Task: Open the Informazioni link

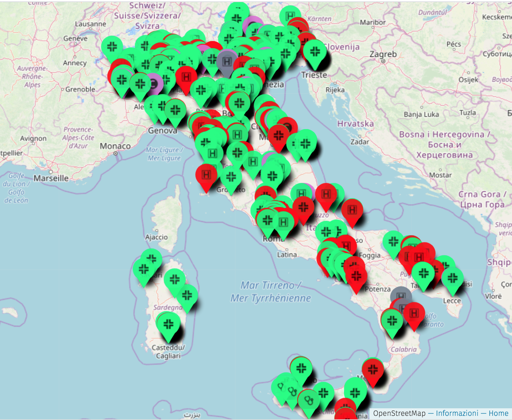Action: click(457, 413)
